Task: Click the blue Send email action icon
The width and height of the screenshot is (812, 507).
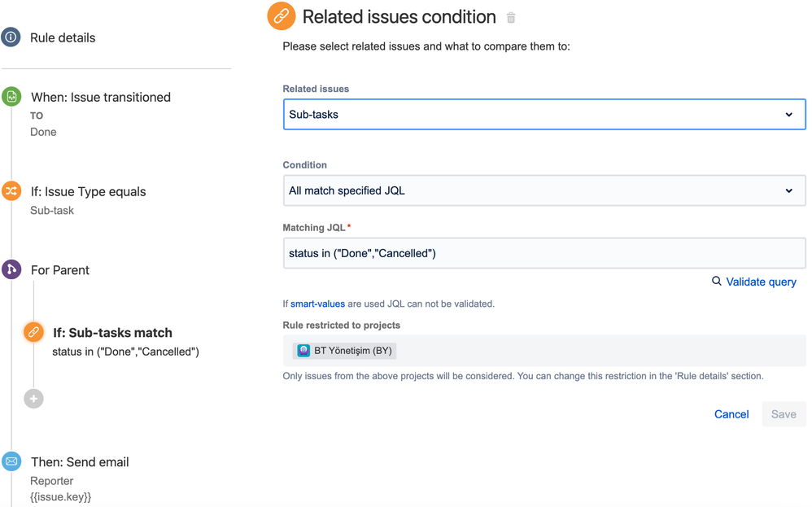Action: 11,461
